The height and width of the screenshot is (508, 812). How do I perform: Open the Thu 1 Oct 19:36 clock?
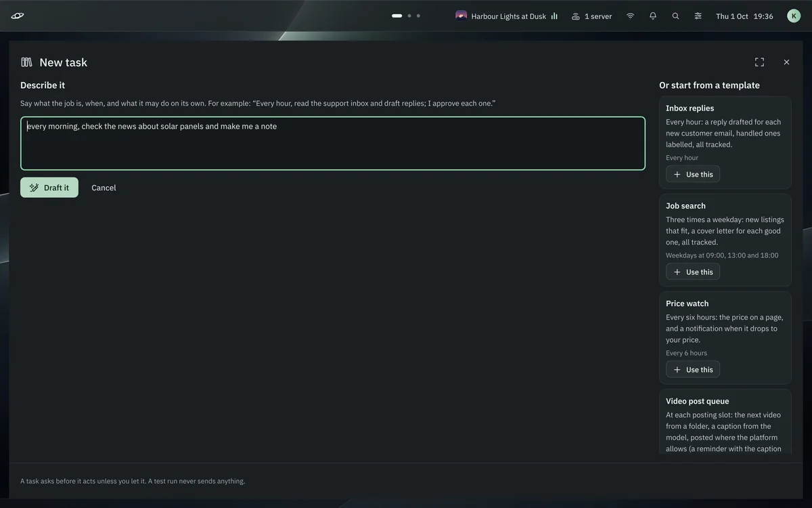click(744, 16)
